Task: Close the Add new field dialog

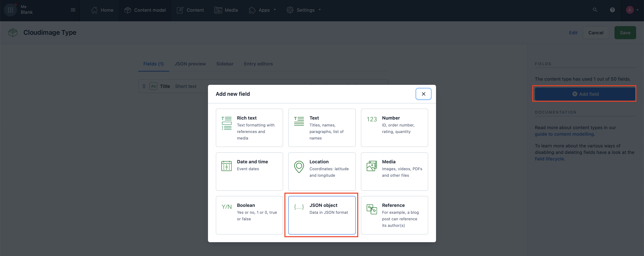Action: [x=423, y=94]
